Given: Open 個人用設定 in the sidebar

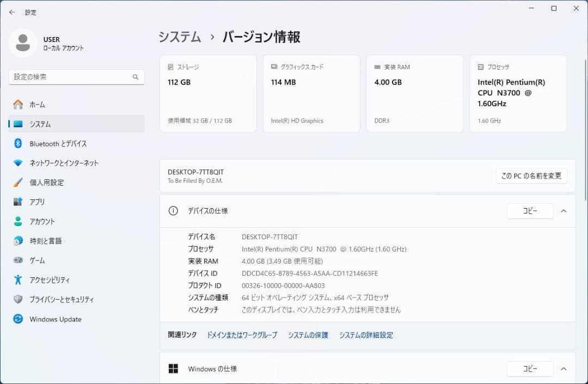Looking at the screenshot, I should click(x=77, y=182).
